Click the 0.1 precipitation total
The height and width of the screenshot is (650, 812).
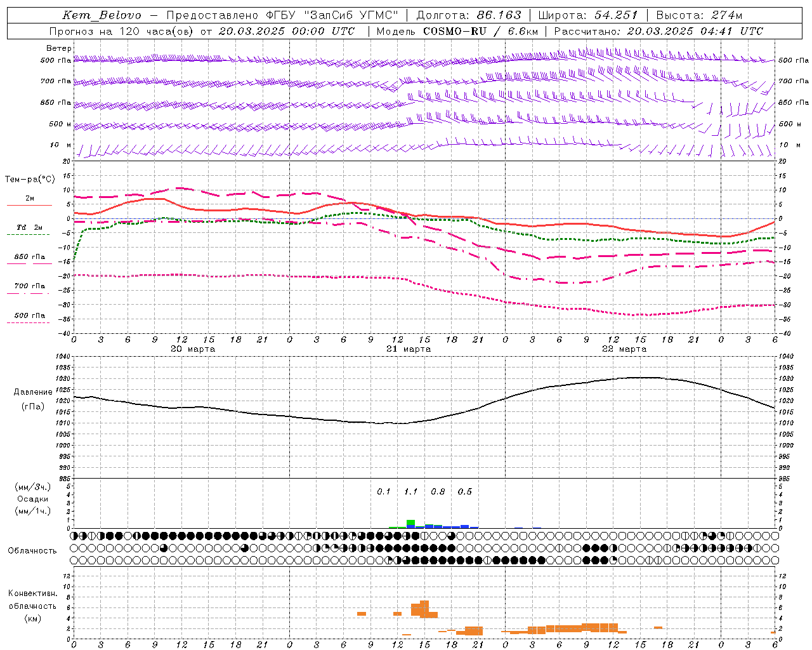pos(383,491)
